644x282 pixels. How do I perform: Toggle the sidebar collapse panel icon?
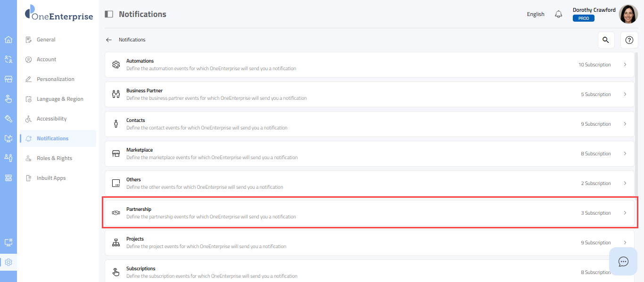tap(109, 14)
